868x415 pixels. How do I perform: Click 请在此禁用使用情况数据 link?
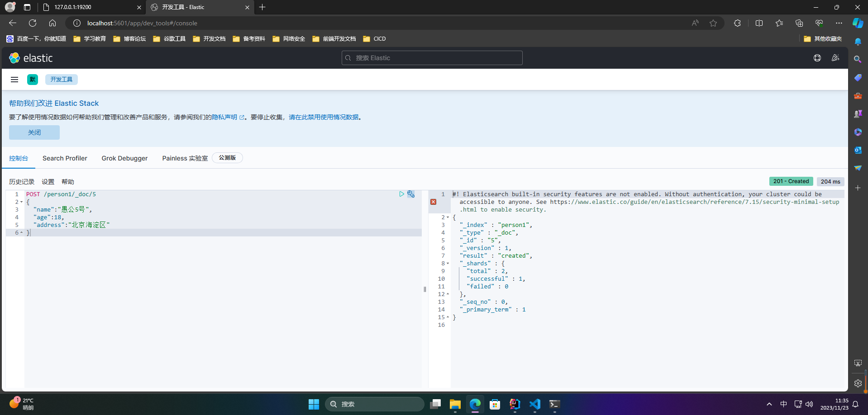(x=324, y=117)
